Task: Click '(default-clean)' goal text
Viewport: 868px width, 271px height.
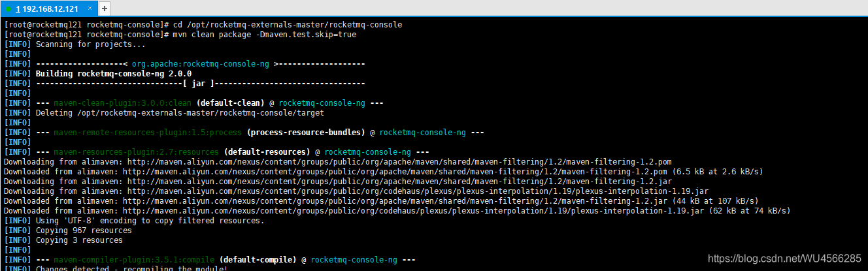Action: coord(230,103)
